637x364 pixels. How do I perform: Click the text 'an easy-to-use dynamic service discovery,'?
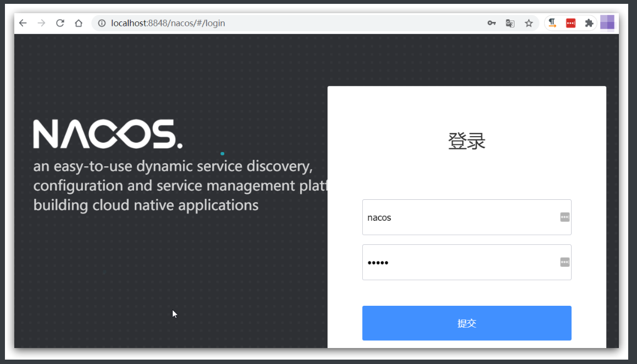click(x=173, y=166)
